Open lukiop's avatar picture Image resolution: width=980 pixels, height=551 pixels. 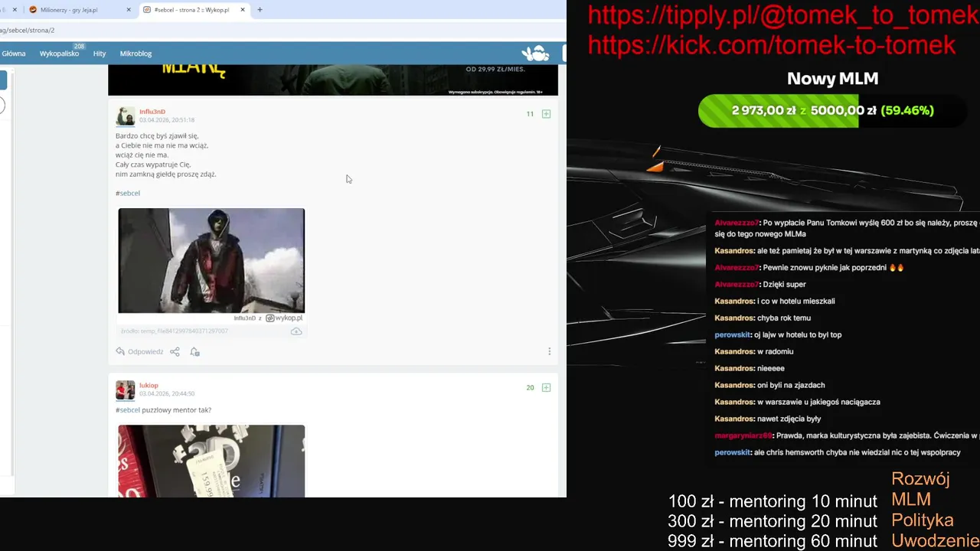click(126, 390)
